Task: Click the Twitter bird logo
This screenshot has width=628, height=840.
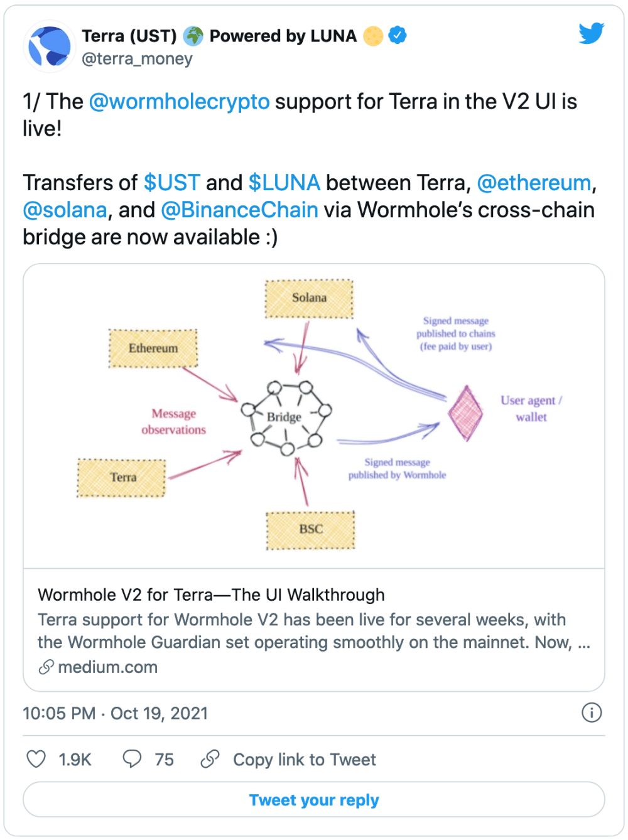Action: tap(592, 33)
